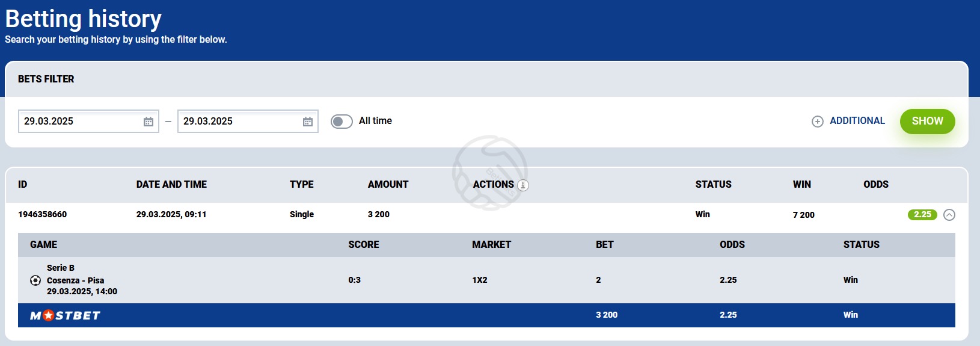980x346 pixels.
Task: Click the WIN column header
Action: pos(802,185)
